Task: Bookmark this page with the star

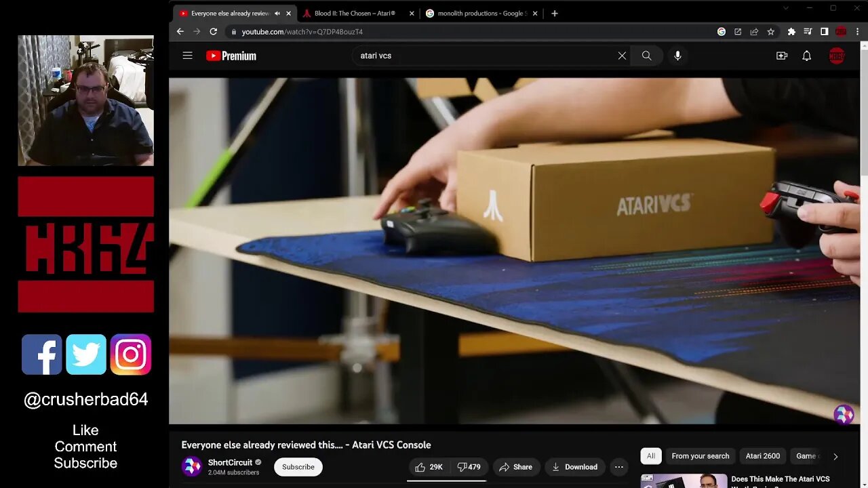Action: click(771, 32)
